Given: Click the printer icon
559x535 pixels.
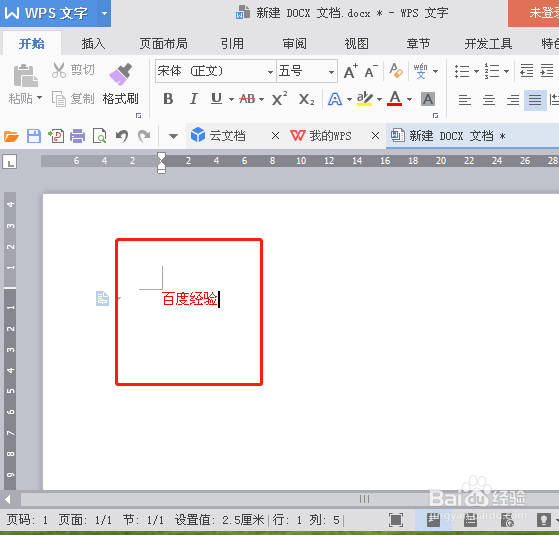Looking at the screenshot, I should [x=77, y=136].
